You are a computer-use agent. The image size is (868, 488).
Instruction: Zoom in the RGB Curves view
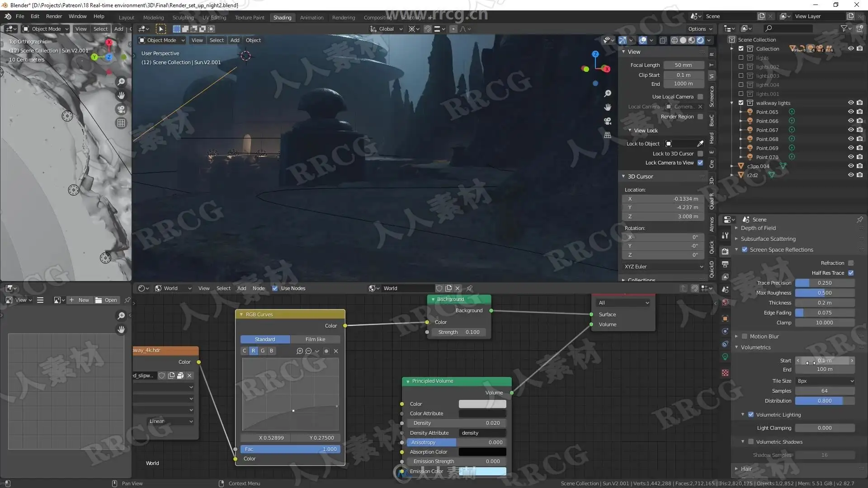299,351
